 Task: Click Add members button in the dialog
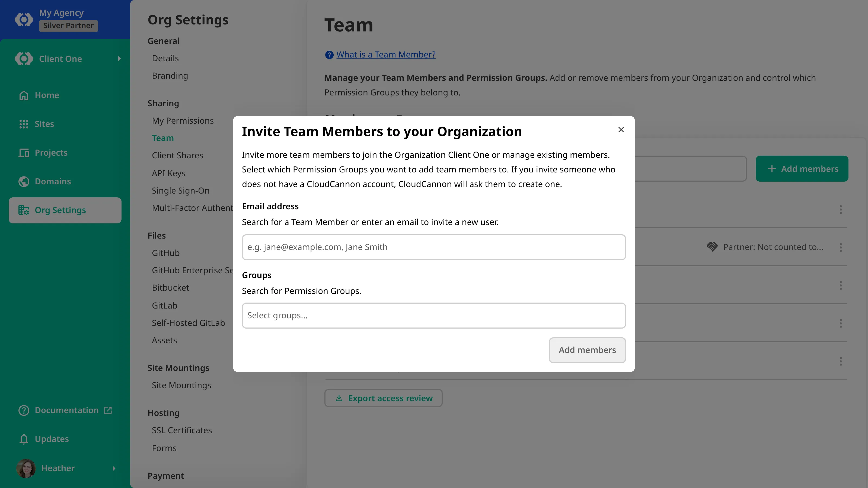(587, 350)
